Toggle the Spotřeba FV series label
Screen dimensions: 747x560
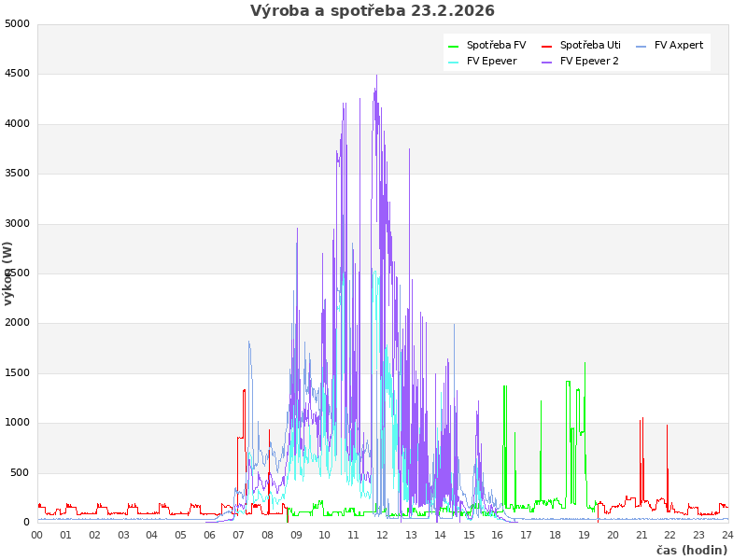(496, 45)
